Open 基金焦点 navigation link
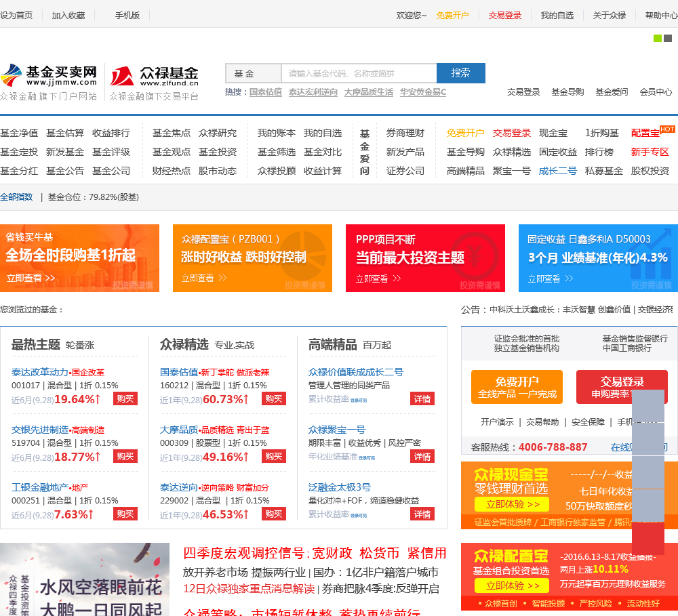 coord(172,133)
